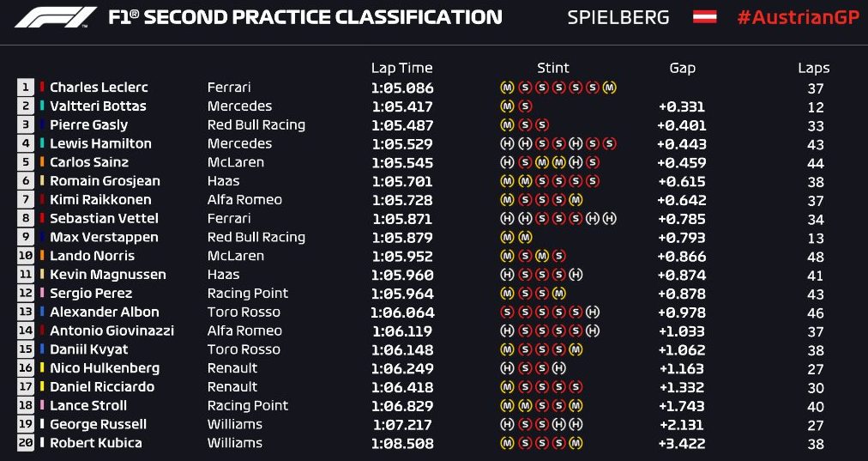This screenshot has height=461, width=868.
Task: Select driver name Lando Norris
Action: click(x=93, y=256)
